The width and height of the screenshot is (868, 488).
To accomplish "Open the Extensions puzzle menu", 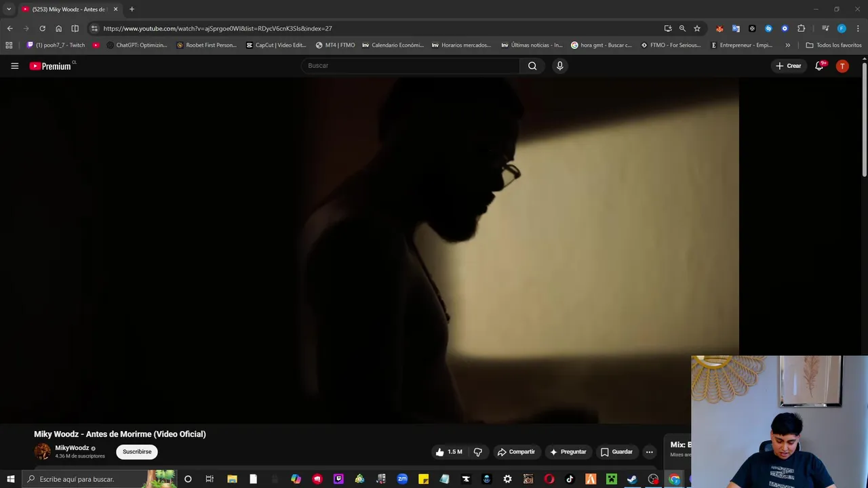I will pyautogui.click(x=802, y=28).
